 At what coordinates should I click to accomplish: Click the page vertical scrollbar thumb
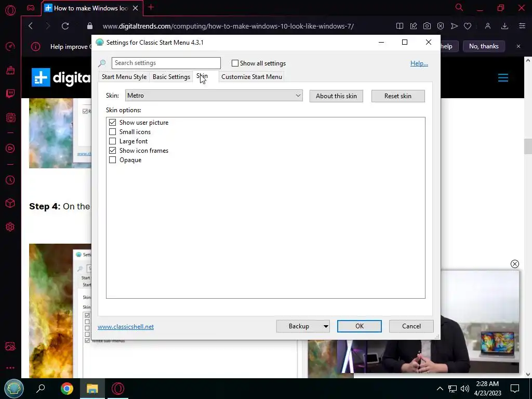(x=528, y=147)
